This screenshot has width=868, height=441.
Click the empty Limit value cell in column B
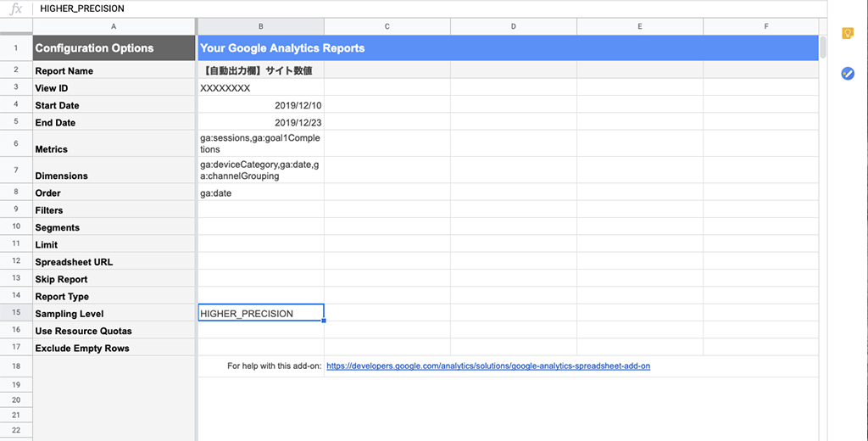(261, 243)
